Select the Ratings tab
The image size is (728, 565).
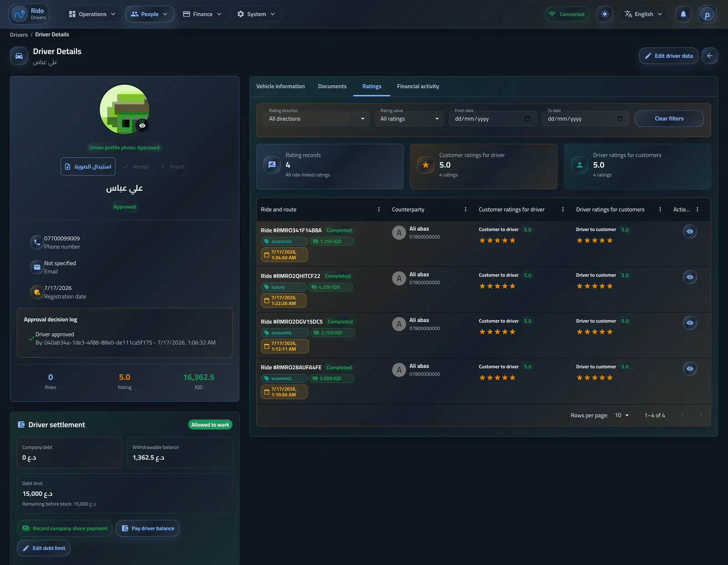tap(372, 87)
